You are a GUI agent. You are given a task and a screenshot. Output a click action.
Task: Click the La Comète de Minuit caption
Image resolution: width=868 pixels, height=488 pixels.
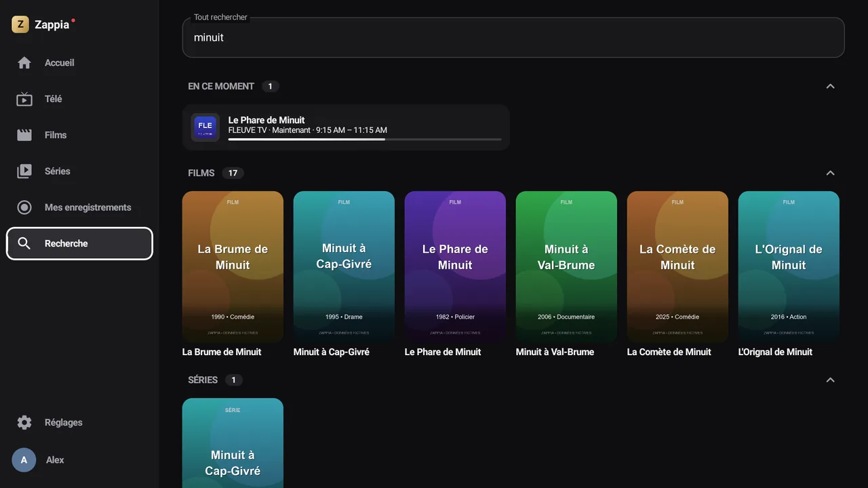click(x=669, y=352)
